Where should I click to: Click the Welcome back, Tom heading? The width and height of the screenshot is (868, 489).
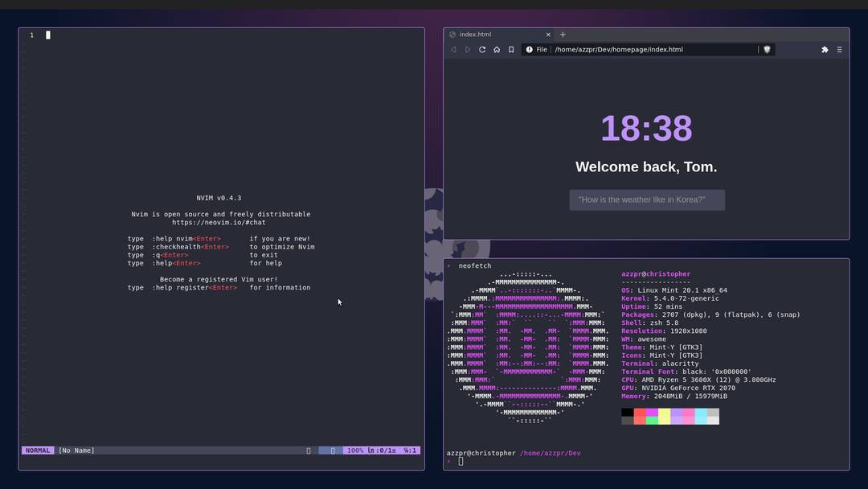pyautogui.click(x=647, y=166)
